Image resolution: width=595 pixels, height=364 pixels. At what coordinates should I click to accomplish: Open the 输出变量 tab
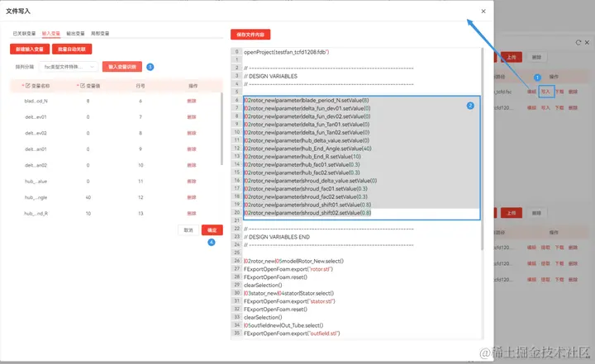tap(75, 33)
